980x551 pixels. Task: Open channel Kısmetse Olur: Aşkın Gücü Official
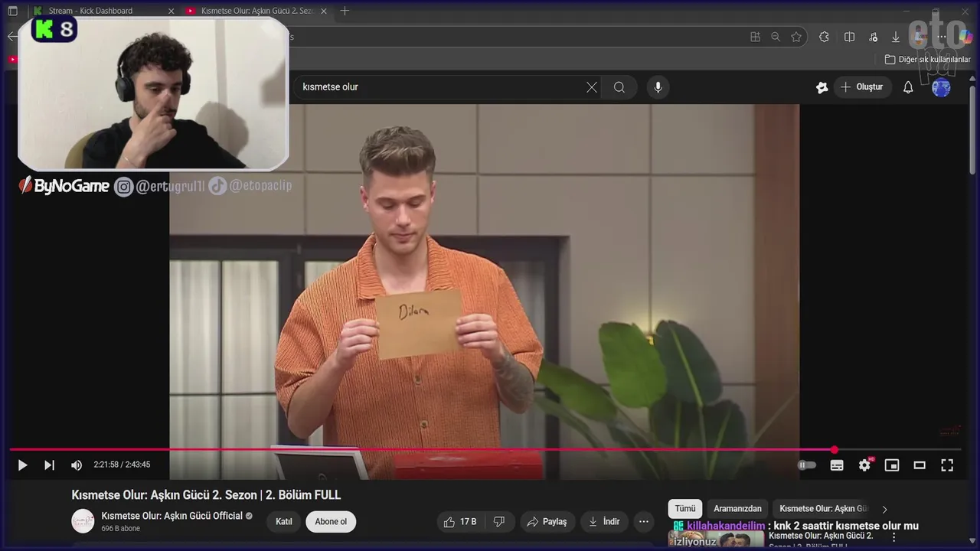[172, 516]
